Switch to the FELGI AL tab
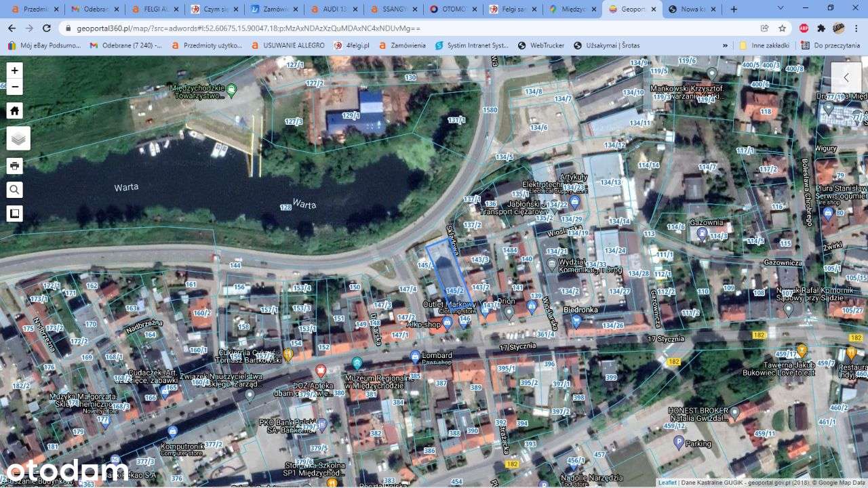 (x=155, y=9)
